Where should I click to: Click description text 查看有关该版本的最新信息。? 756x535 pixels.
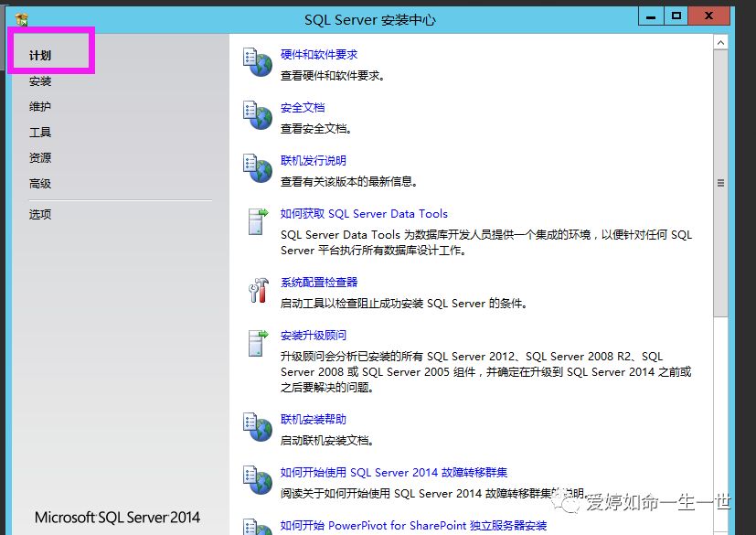point(348,182)
